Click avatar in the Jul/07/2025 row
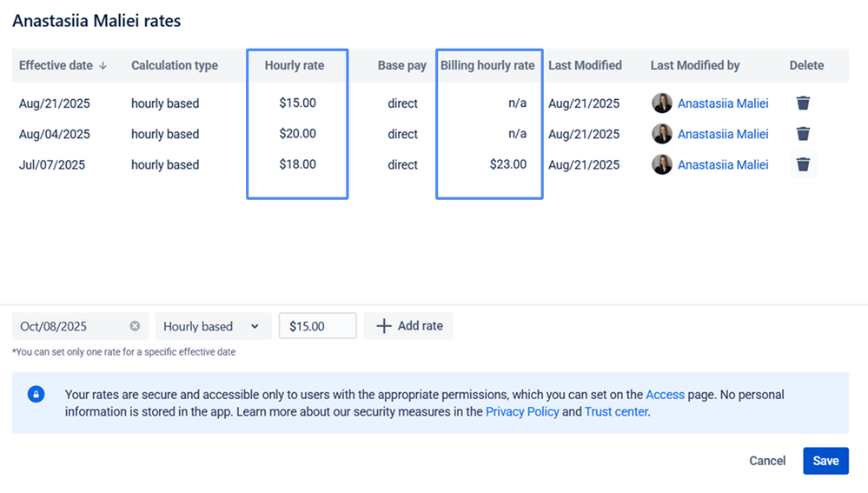868x493 pixels. pyautogui.click(x=662, y=164)
